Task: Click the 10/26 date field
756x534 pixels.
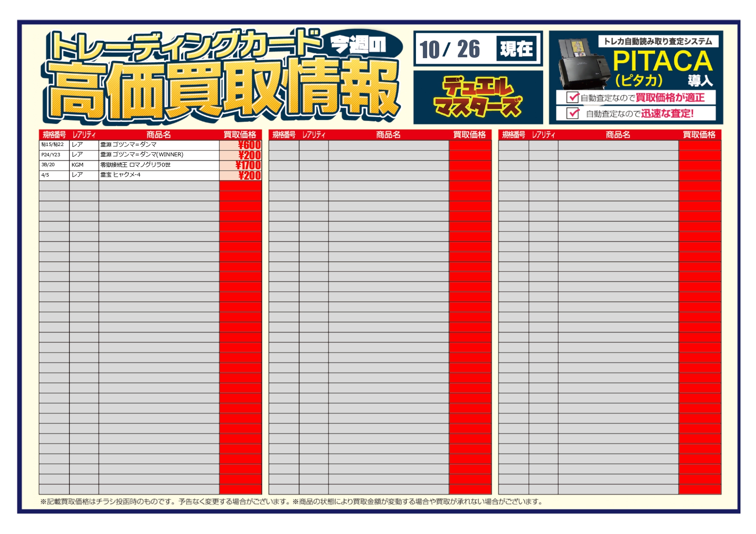Action: pos(449,49)
